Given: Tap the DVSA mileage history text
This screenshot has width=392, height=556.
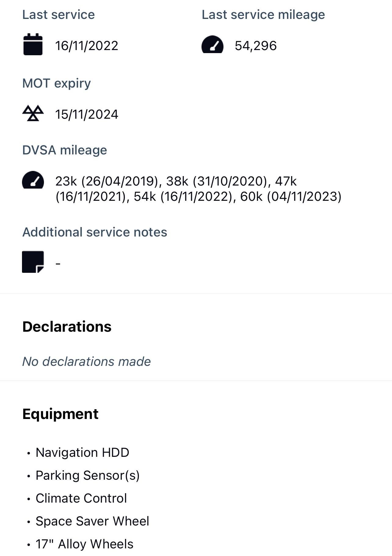Looking at the screenshot, I should pyautogui.click(x=198, y=189).
